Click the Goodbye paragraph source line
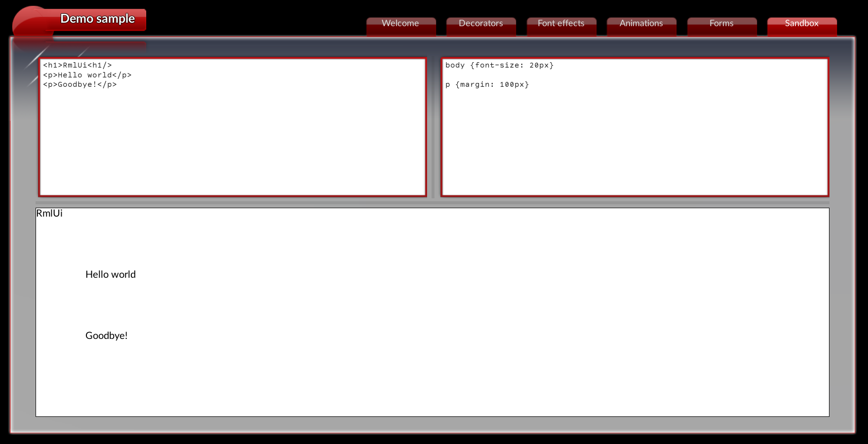The width and height of the screenshot is (868, 444). click(79, 84)
